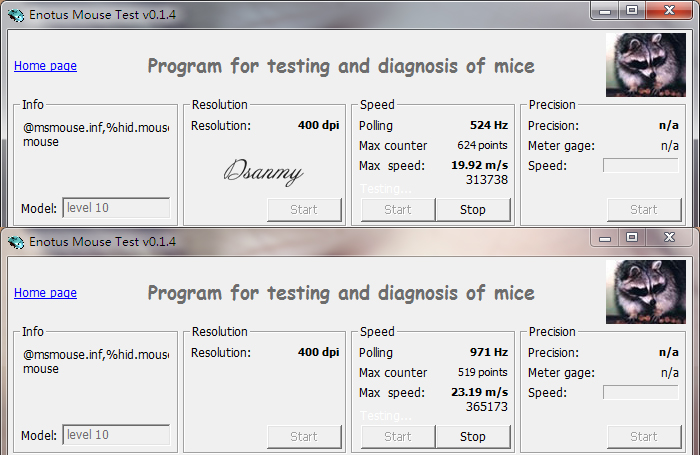This screenshot has height=455, width=700.
Task: Open the Home page link in the lower window
Action: tap(45, 293)
